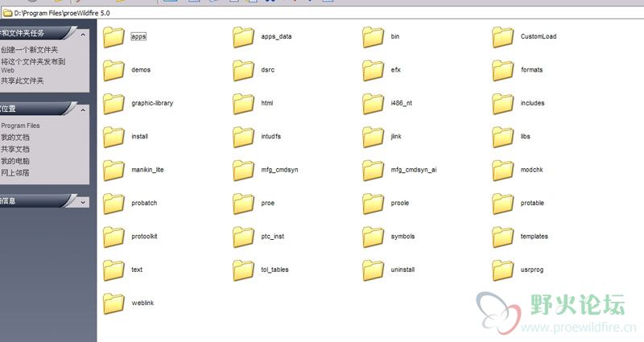The image size is (644, 342).
Task: Click the tol_tables name text
Action: [275, 270]
